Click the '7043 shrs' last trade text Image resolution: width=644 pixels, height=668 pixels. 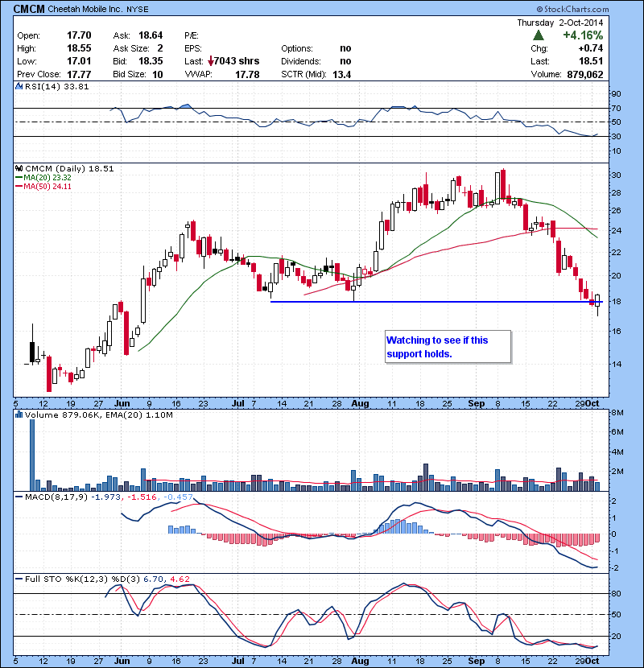237,61
